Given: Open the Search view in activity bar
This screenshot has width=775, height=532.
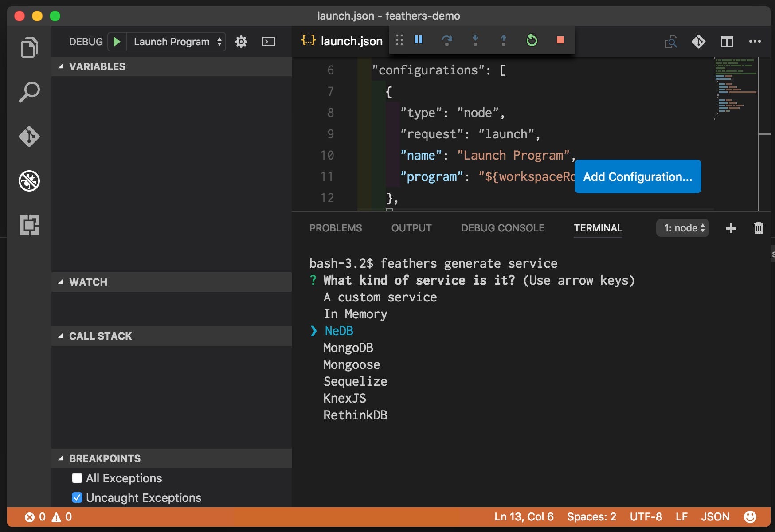Looking at the screenshot, I should click(29, 92).
